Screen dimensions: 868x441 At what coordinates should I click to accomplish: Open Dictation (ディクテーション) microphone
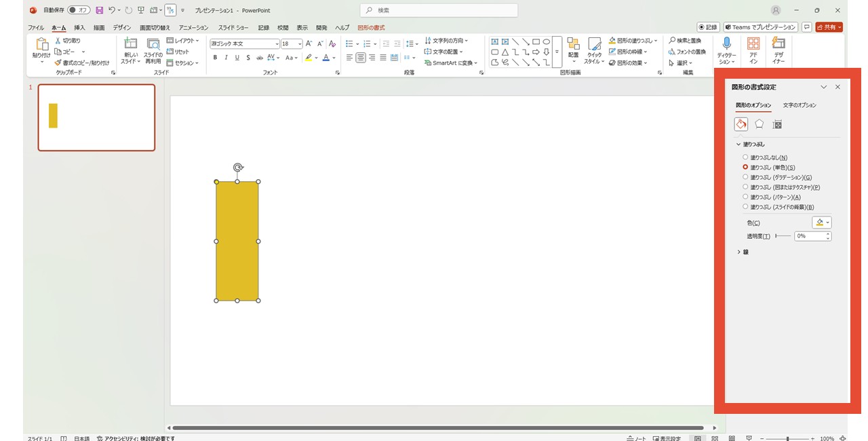[x=726, y=50]
